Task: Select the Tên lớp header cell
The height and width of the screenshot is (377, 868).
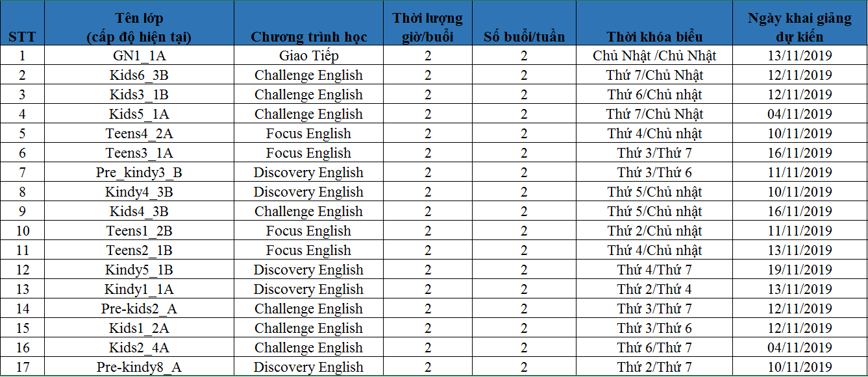Action: 139,27
